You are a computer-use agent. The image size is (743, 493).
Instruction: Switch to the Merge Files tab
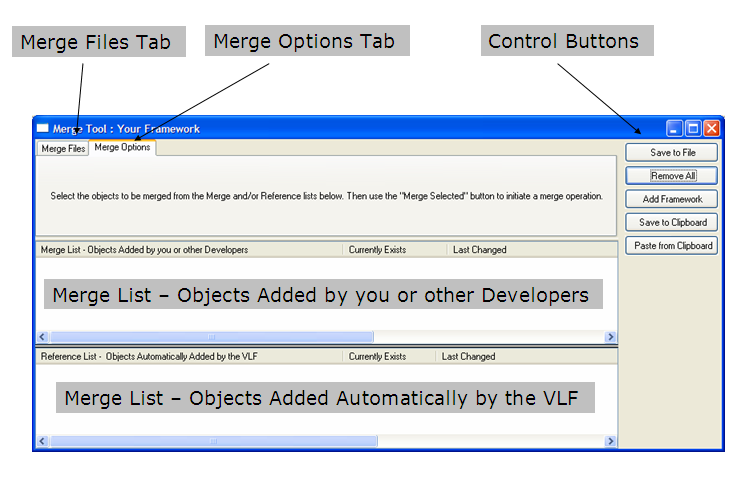point(62,149)
